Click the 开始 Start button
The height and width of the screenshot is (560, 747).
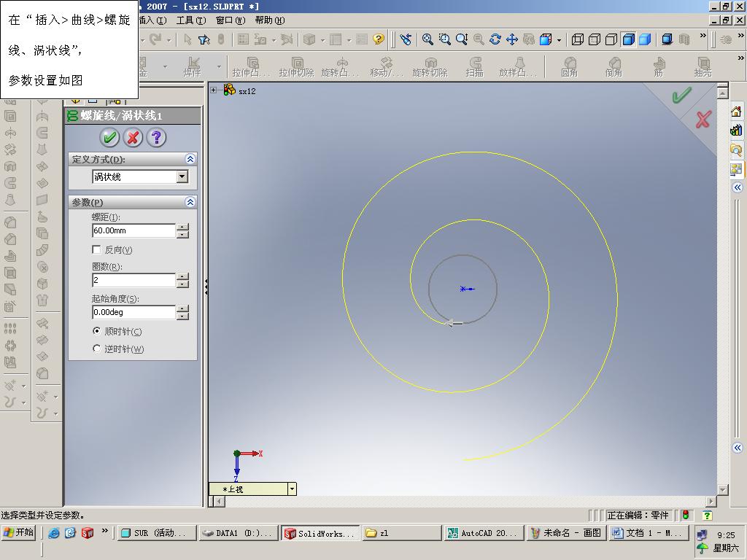(19, 533)
